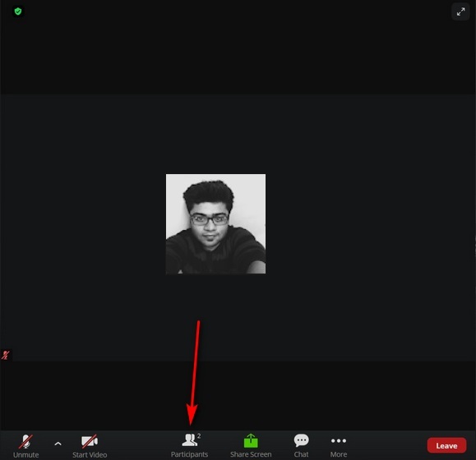Image resolution: width=476 pixels, height=460 pixels.
Task: Click the red Leave button
Action: tap(446, 445)
